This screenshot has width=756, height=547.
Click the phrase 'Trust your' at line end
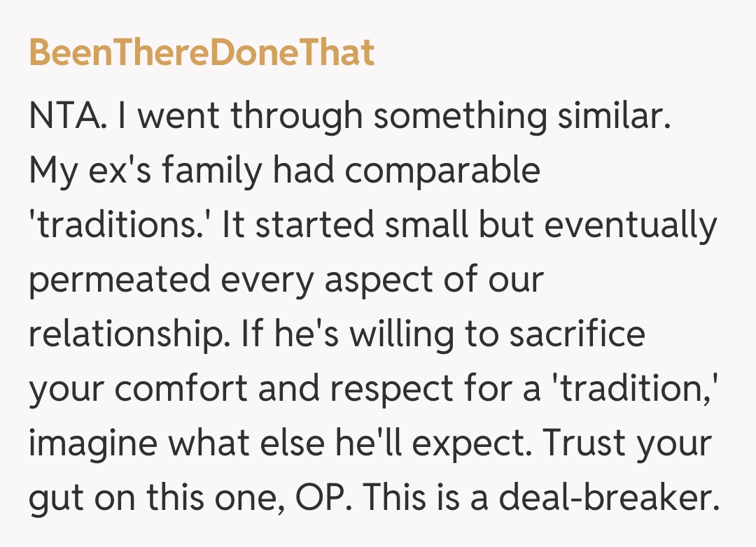point(627,443)
